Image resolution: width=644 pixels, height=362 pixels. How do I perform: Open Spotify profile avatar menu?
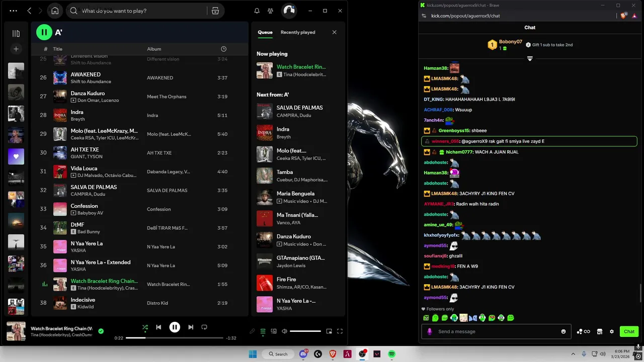pos(289,11)
